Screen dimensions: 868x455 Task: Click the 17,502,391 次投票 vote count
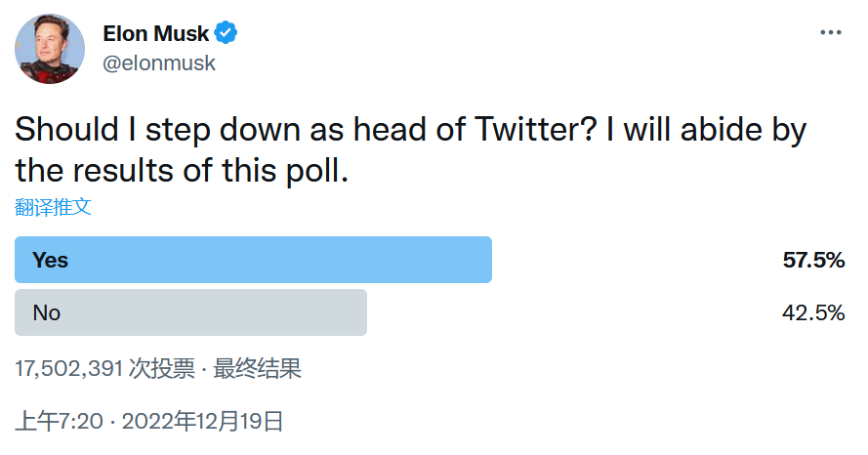point(105,368)
